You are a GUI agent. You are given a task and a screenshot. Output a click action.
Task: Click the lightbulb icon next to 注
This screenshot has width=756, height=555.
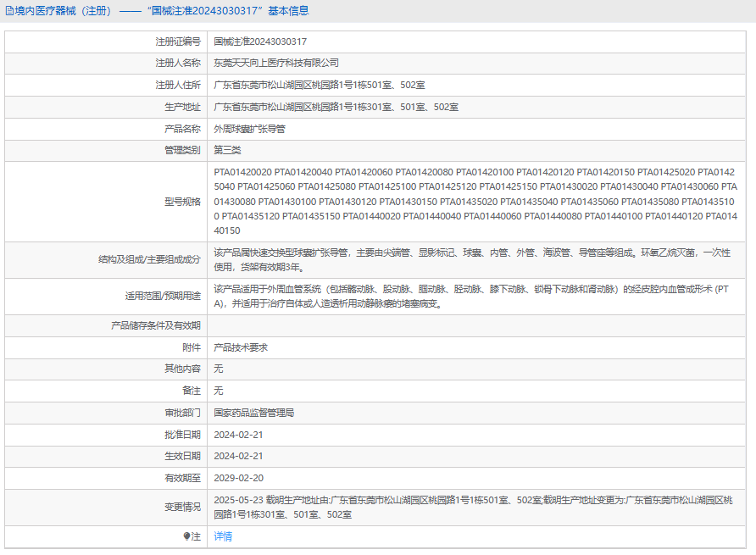[187, 536]
